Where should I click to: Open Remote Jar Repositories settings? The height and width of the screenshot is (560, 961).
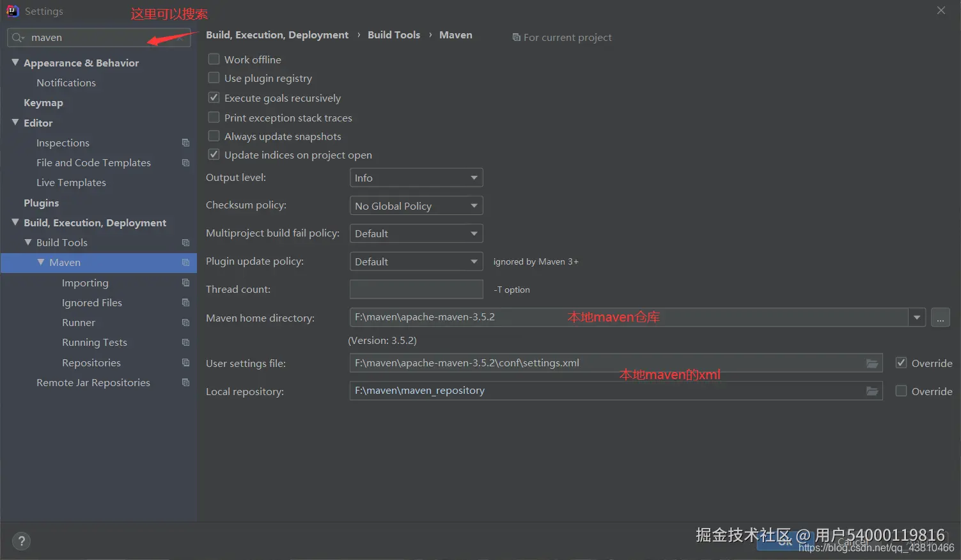coord(93,382)
